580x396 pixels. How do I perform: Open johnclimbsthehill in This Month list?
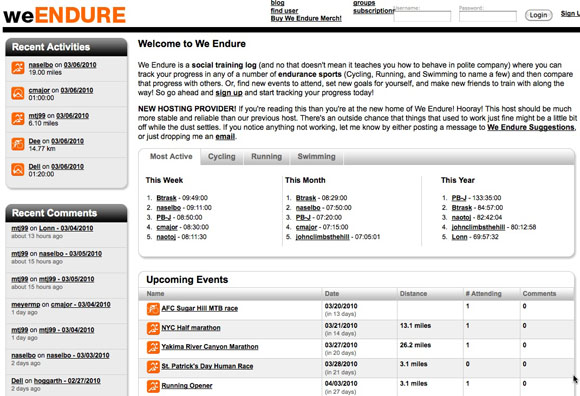click(x=322, y=237)
